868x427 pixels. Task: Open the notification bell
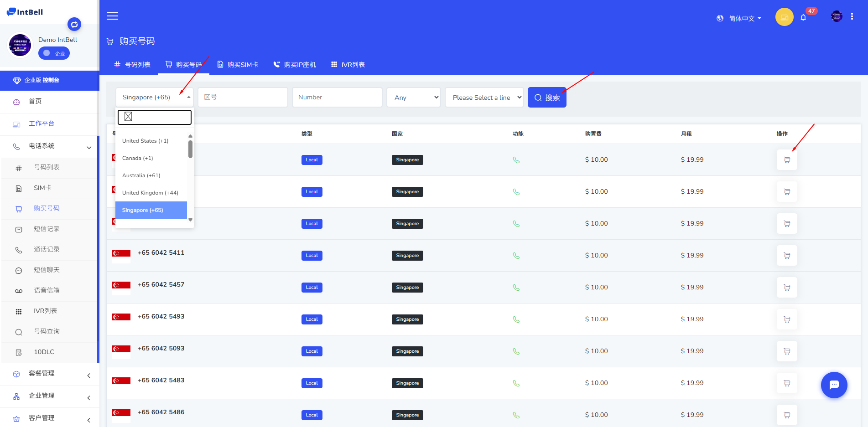tap(803, 18)
